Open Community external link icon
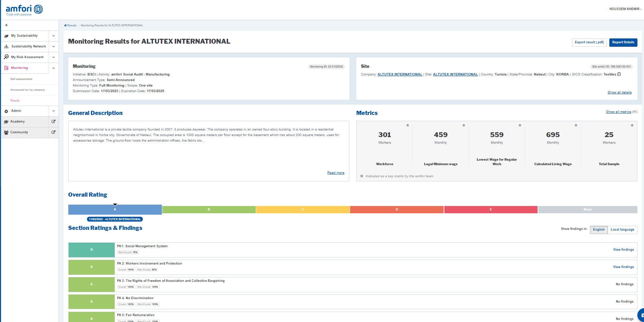Image resolution: width=644 pixels, height=322 pixels. [53, 132]
